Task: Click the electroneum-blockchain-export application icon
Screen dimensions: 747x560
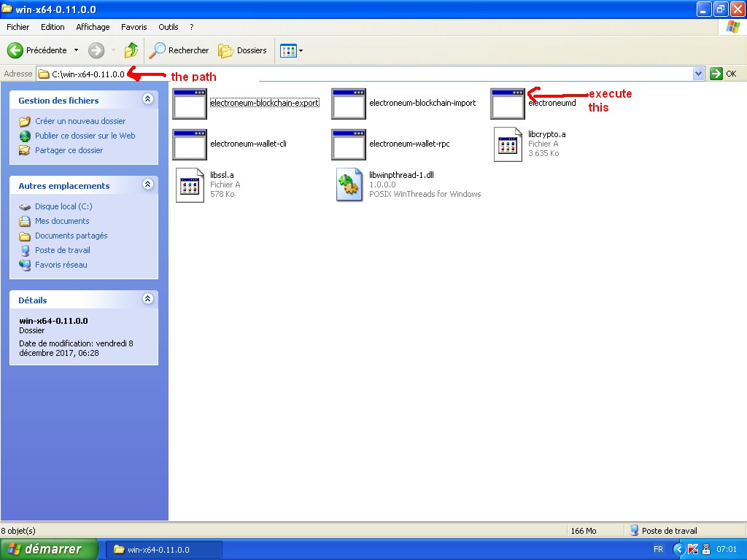Action: click(190, 104)
